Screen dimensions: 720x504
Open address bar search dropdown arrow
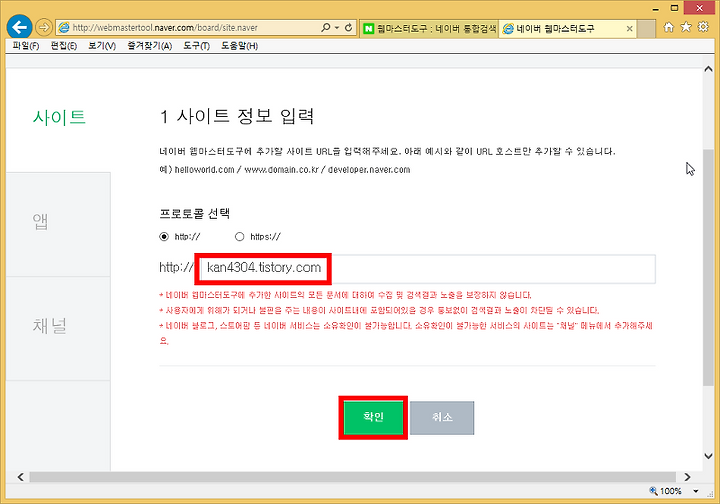(337, 28)
